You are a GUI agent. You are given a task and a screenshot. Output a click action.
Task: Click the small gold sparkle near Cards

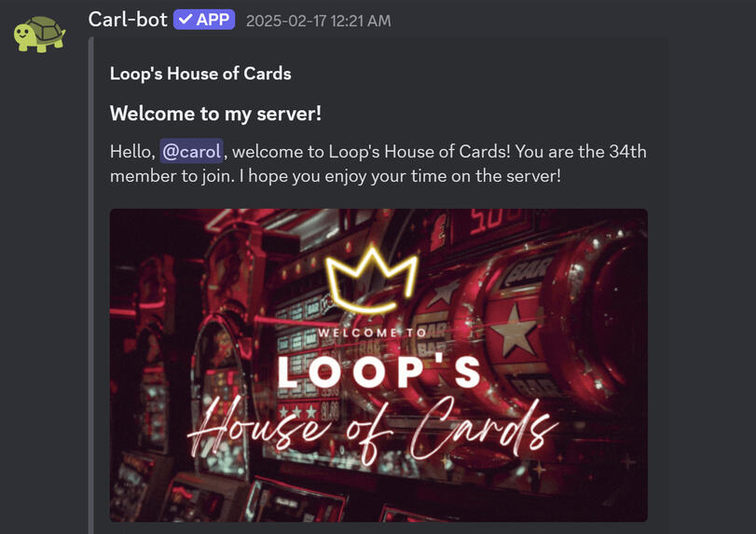539,468
